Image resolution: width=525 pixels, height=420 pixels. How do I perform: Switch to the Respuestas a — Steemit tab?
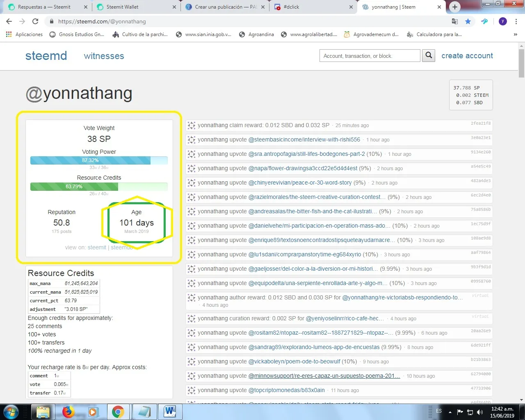pyautogui.click(x=47, y=7)
